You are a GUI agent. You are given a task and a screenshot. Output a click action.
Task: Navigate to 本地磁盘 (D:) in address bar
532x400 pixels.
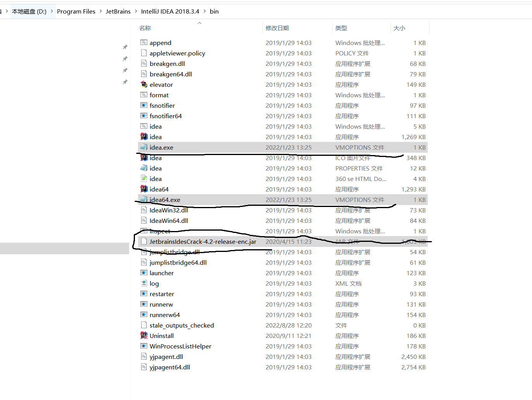29,12
